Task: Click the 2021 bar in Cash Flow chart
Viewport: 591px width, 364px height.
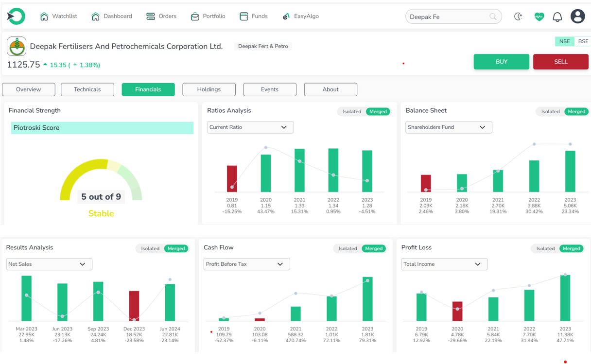Action: coord(295,314)
